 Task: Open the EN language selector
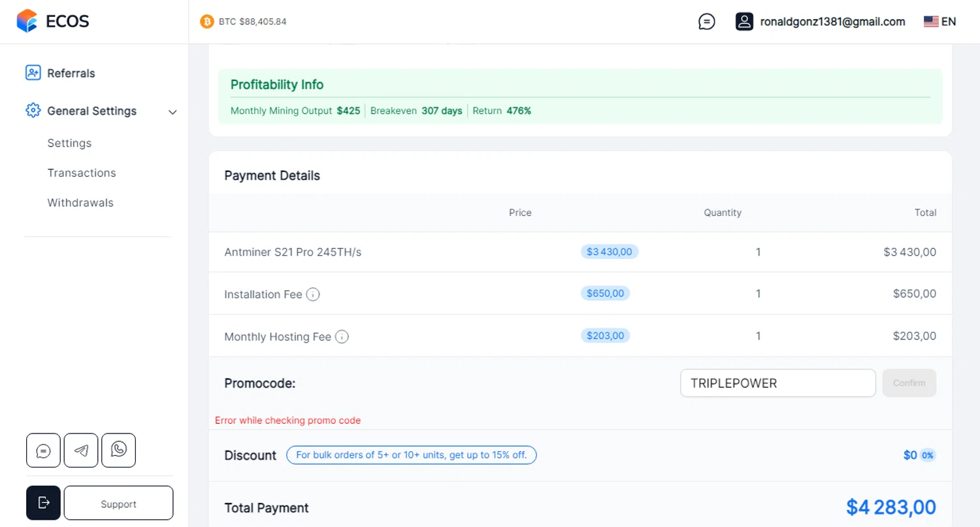(x=940, y=22)
